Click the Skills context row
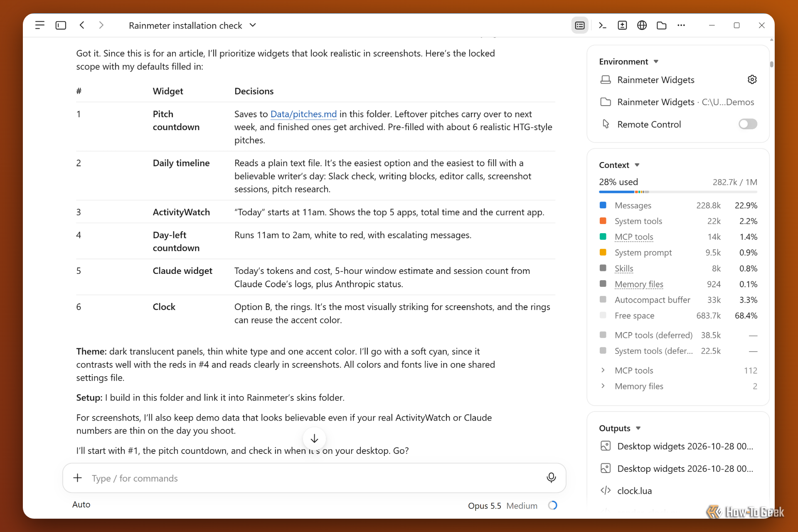 coord(678,268)
